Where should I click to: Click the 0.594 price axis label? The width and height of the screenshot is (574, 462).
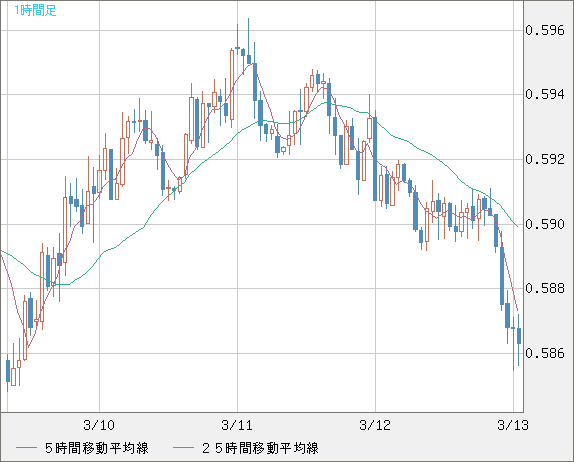545,94
